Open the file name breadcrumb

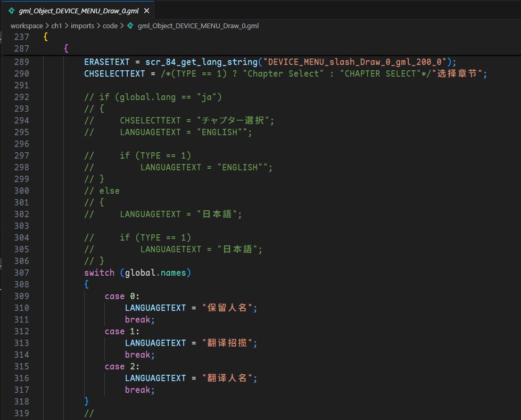click(x=198, y=26)
